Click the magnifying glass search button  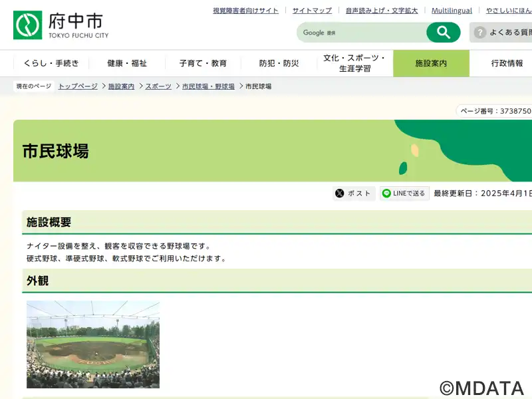(443, 33)
